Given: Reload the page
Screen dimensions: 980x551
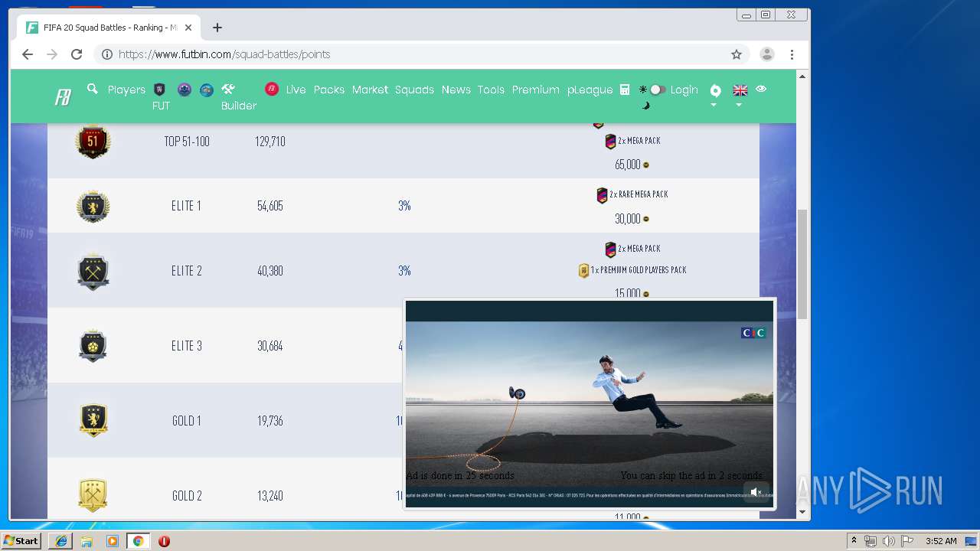Looking at the screenshot, I should tap(77, 54).
